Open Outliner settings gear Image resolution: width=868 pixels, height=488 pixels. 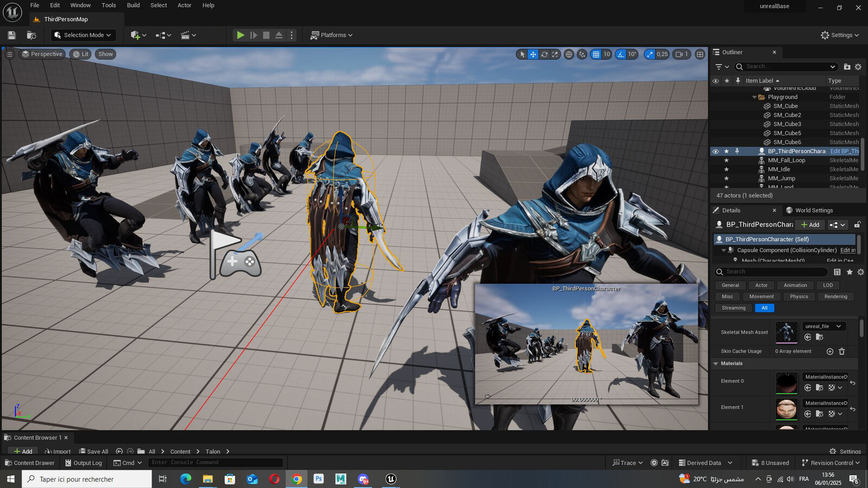858,67
